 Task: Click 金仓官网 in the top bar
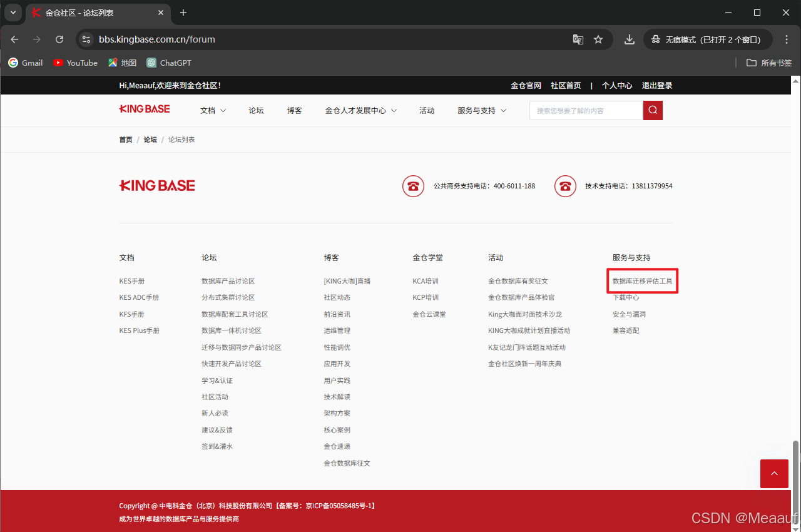(526, 85)
